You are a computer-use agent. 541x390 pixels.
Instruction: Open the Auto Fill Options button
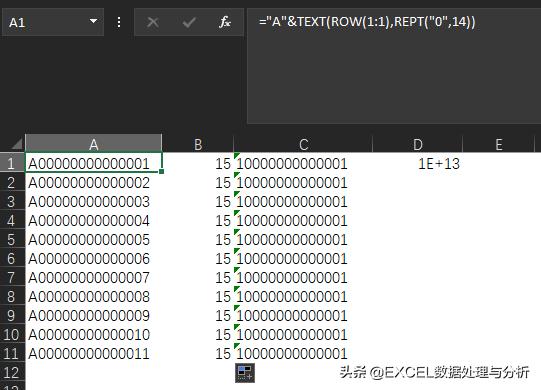(x=245, y=373)
